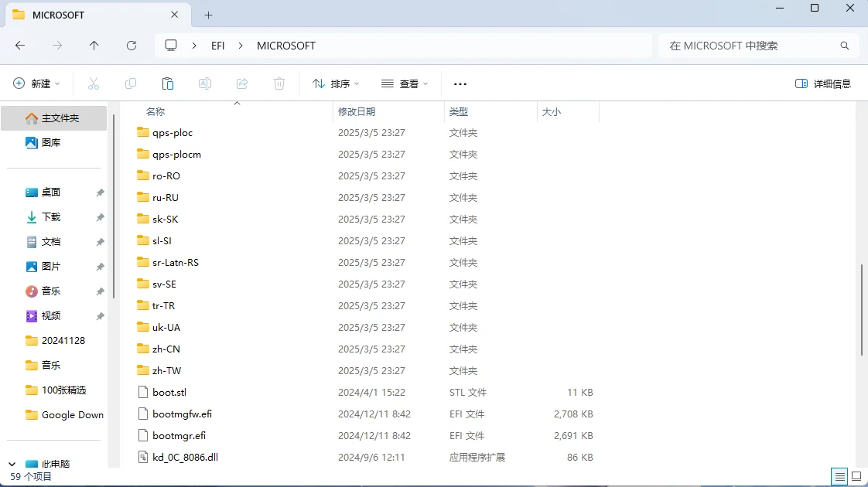Click the Paste clipboard icon
The width and height of the screenshot is (868, 487).
(x=168, y=83)
